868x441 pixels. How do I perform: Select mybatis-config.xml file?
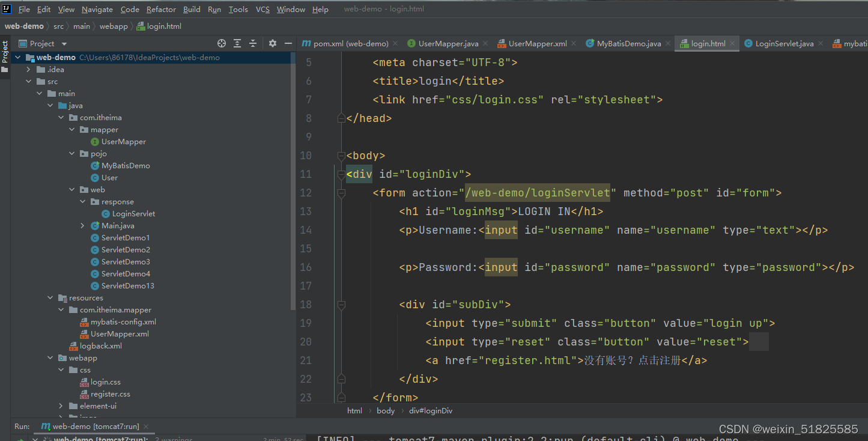(x=123, y=322)
